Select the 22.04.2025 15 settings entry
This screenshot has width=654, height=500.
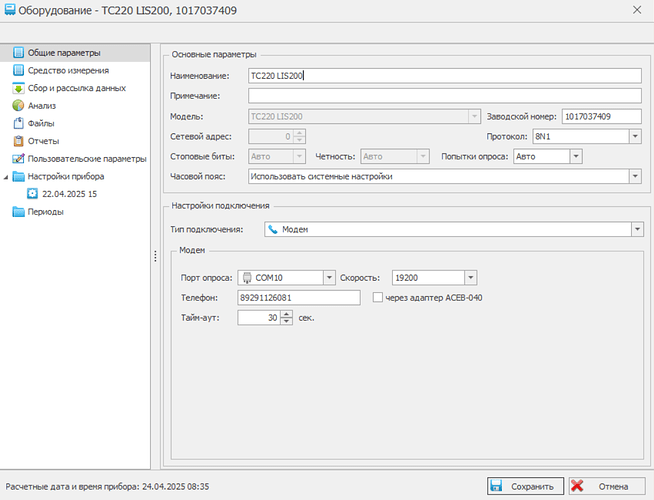(69, 194)
